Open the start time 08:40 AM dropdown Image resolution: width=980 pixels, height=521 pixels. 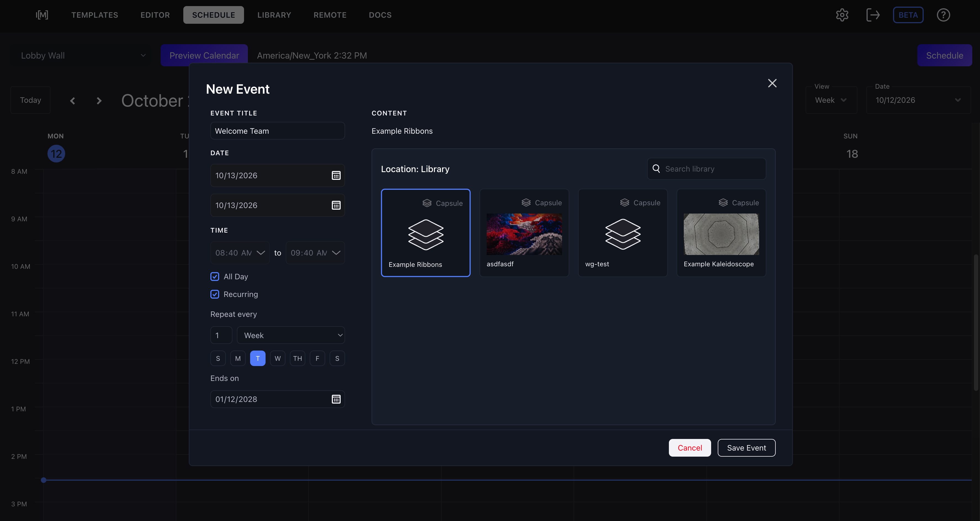click(x=240, y=253)
